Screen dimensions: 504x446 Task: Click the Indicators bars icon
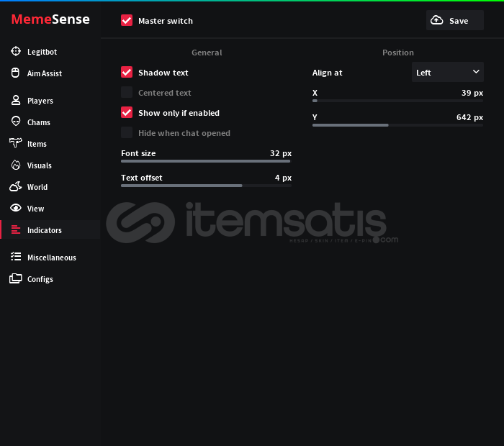tap(16, 229)
